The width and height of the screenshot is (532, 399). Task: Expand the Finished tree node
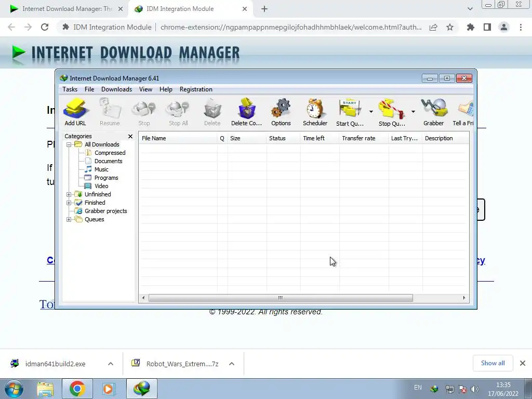coord(69,203)
